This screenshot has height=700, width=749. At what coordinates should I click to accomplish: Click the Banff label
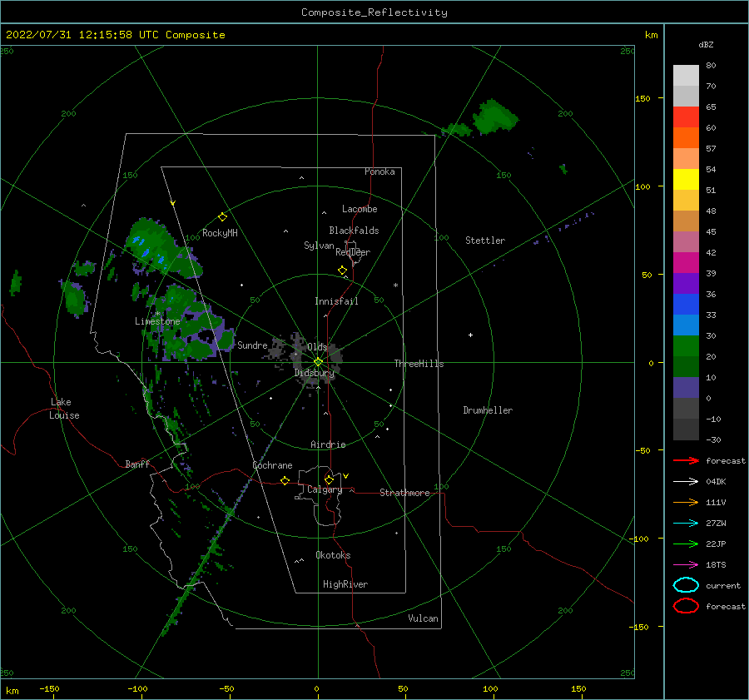137,464
